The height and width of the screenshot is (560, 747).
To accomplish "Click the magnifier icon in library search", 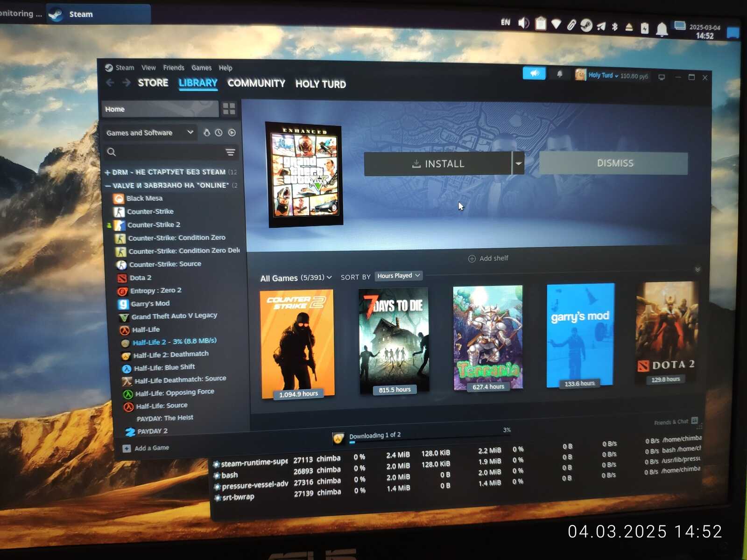I will point(111,152).
